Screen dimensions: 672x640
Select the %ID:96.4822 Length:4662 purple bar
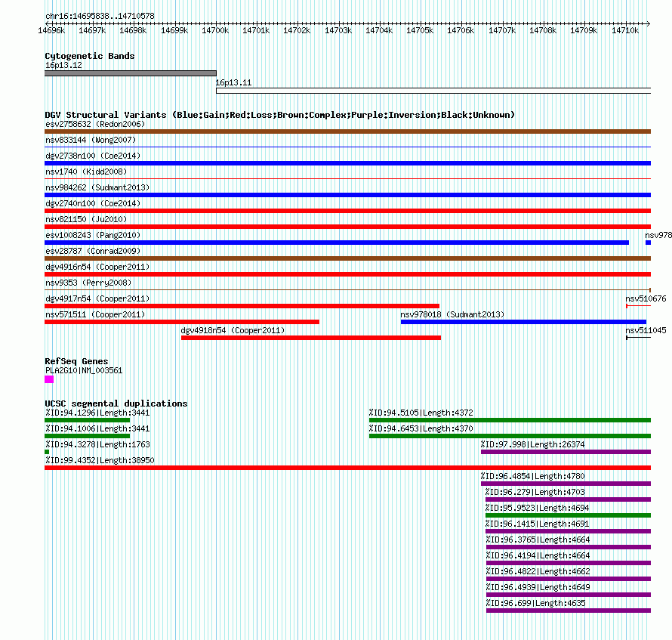[569, 579]
